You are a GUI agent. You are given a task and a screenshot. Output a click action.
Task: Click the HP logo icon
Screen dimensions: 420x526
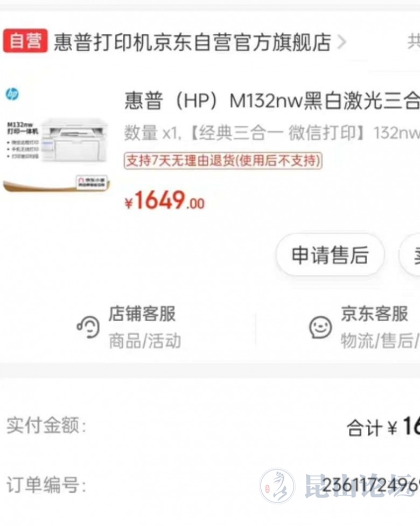(x=12, y=94)
